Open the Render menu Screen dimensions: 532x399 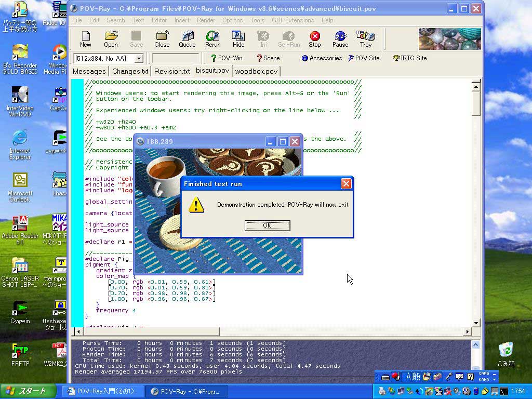click(x=206, y=20)
